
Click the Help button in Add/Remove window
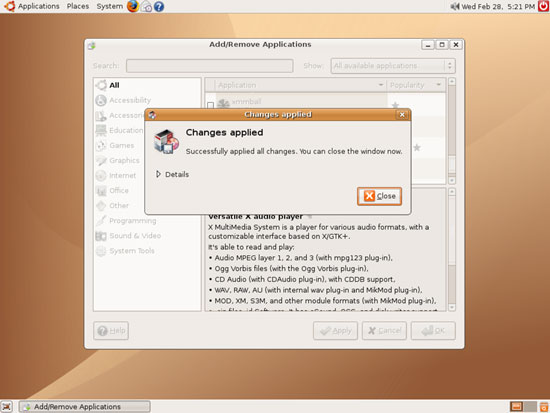111,331
